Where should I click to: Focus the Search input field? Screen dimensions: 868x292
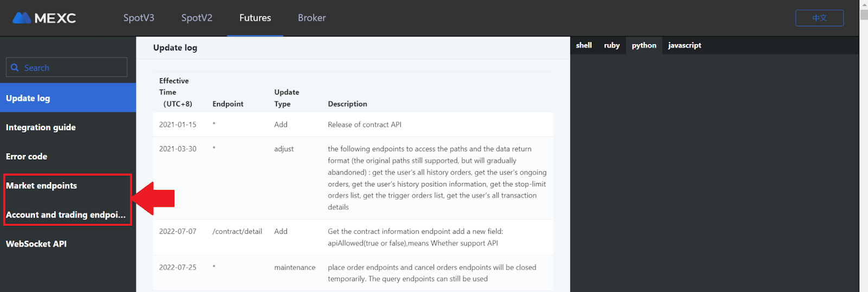click(67, 67)
